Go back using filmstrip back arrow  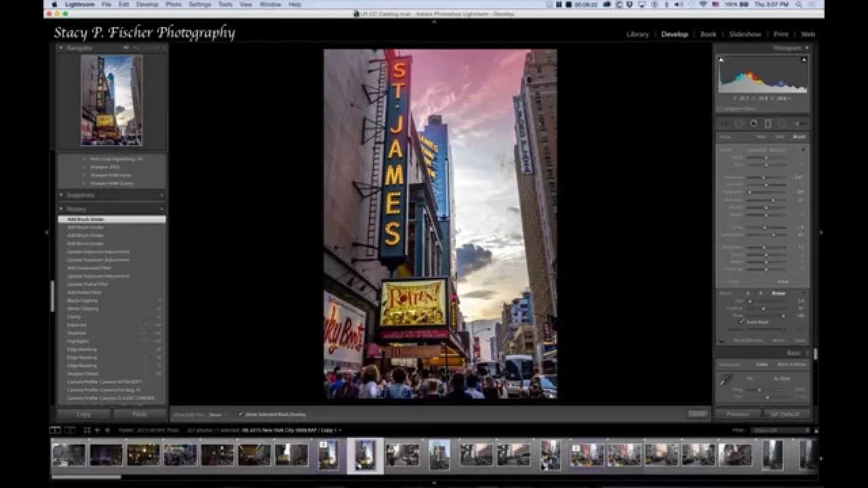coord(98,430)
